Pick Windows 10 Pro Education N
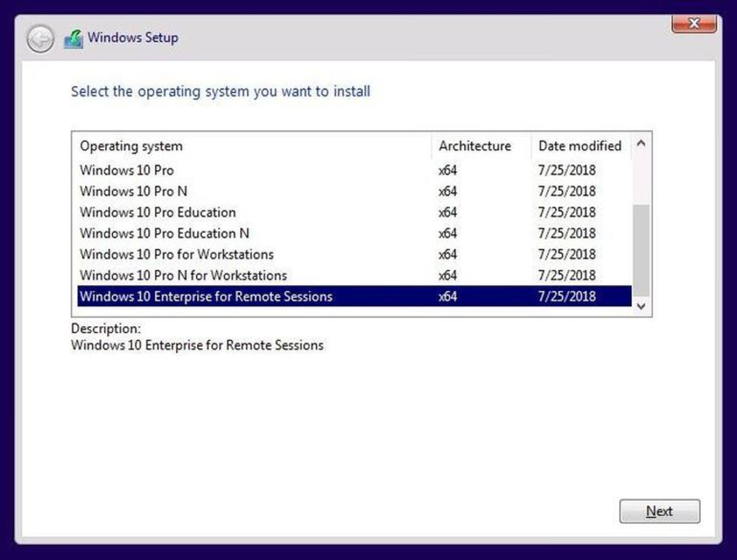Viewport: 737px width, 560px height. [164, 233]
